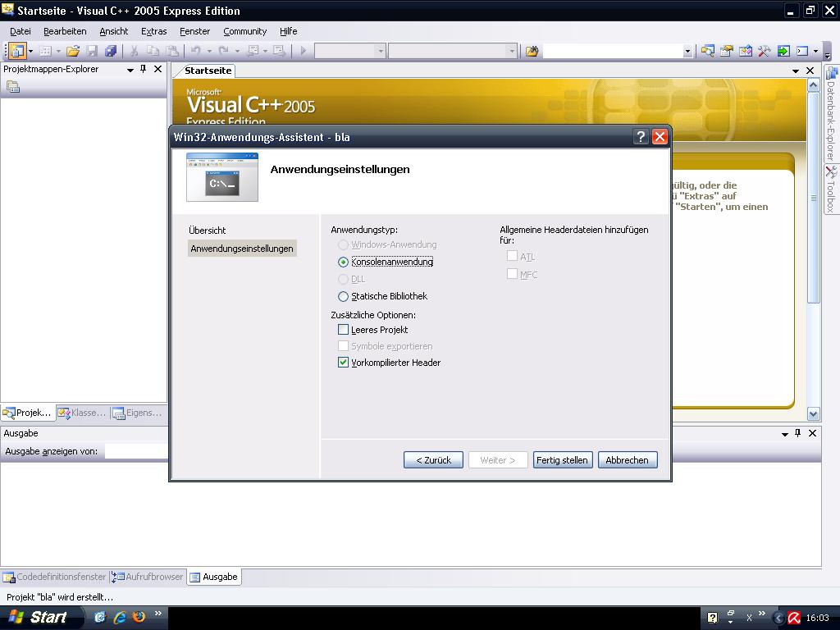Open the find combo box dropdown arrow

click(687, 52)
